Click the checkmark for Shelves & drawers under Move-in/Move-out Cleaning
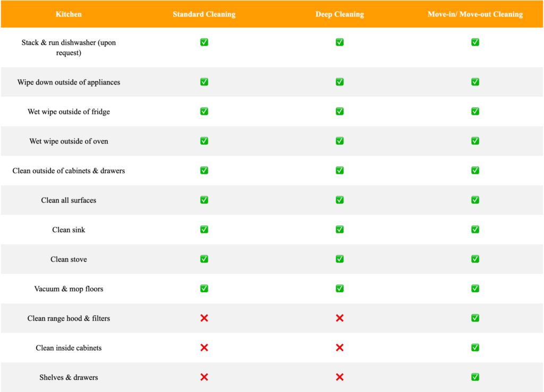The image size is (544, 392). click(475, 377)
